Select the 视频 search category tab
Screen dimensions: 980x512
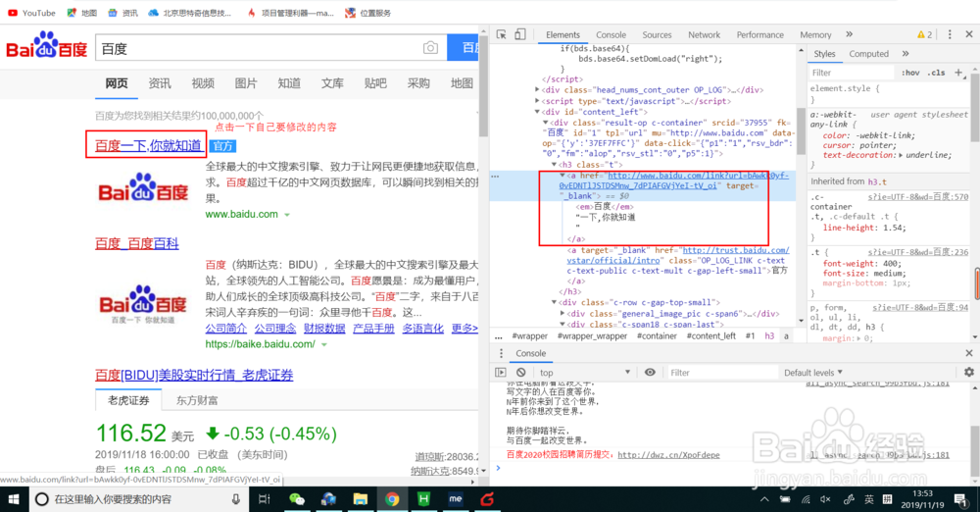pos(203,83)
